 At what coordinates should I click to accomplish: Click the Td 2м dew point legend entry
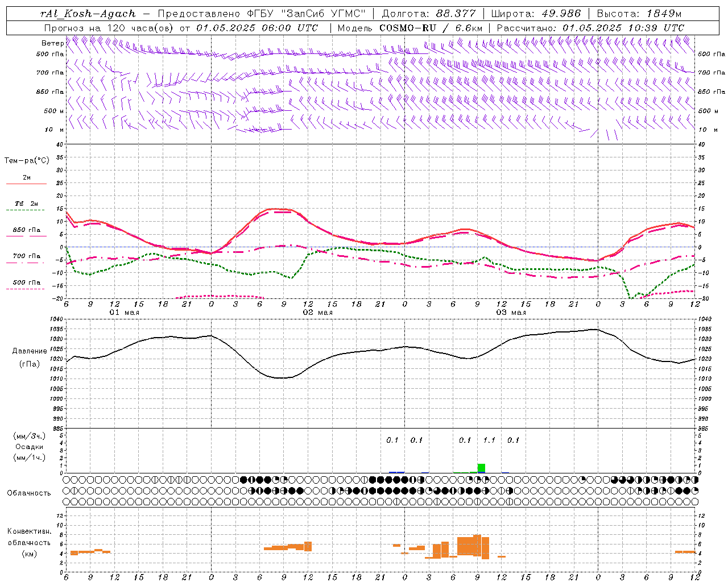click(26, 203)
